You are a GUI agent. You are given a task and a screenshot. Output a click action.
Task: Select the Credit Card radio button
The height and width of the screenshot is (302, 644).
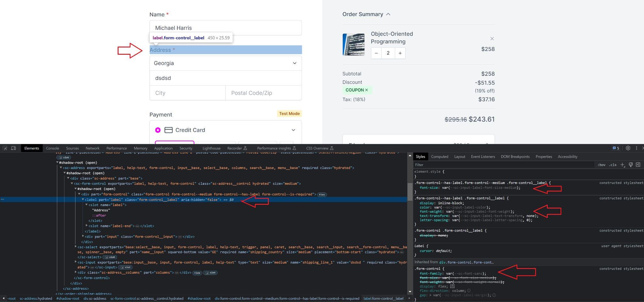(158, 130)
